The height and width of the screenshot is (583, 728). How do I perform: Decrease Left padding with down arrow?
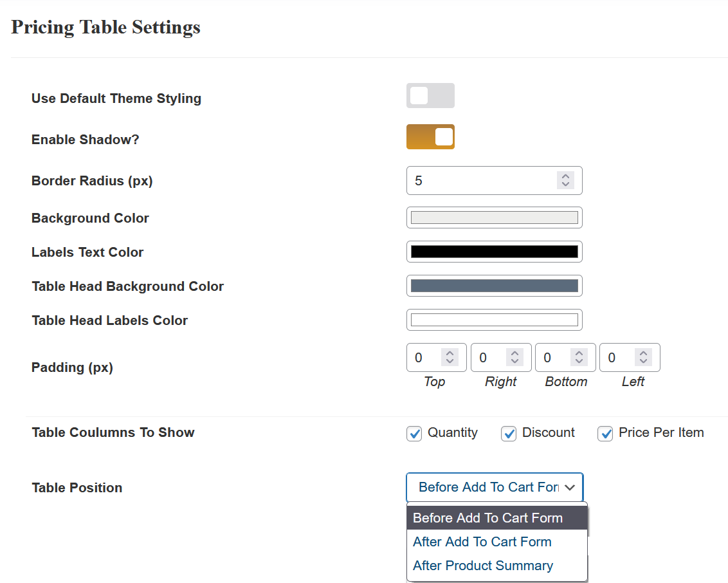click(644, 362)
